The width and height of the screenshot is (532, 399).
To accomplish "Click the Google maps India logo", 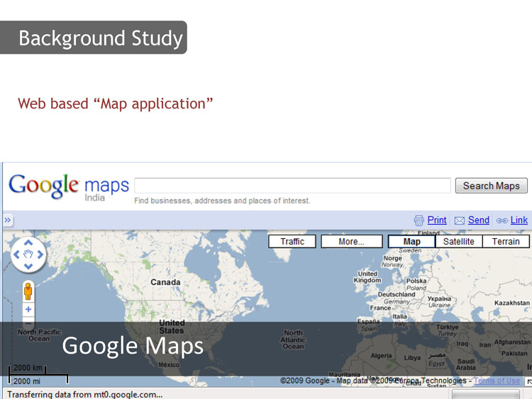I will pyautogui.click(x=69, y=187).
